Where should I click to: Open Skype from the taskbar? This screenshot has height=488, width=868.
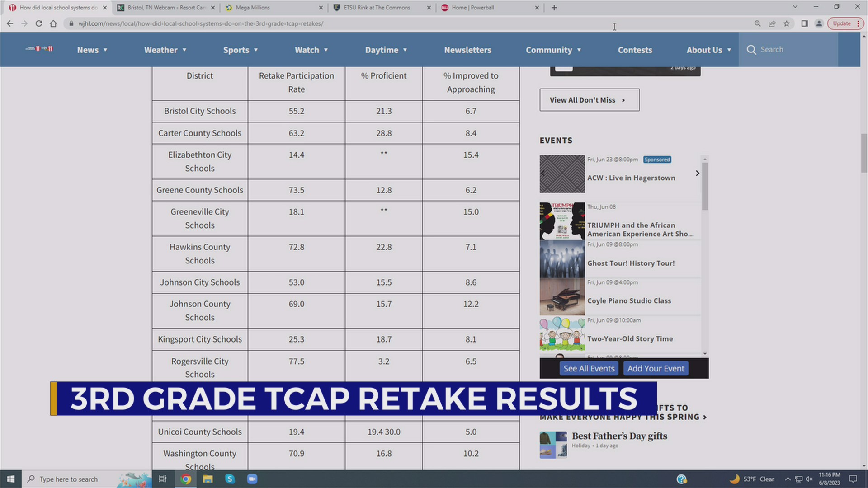click(x=230, y=479)
